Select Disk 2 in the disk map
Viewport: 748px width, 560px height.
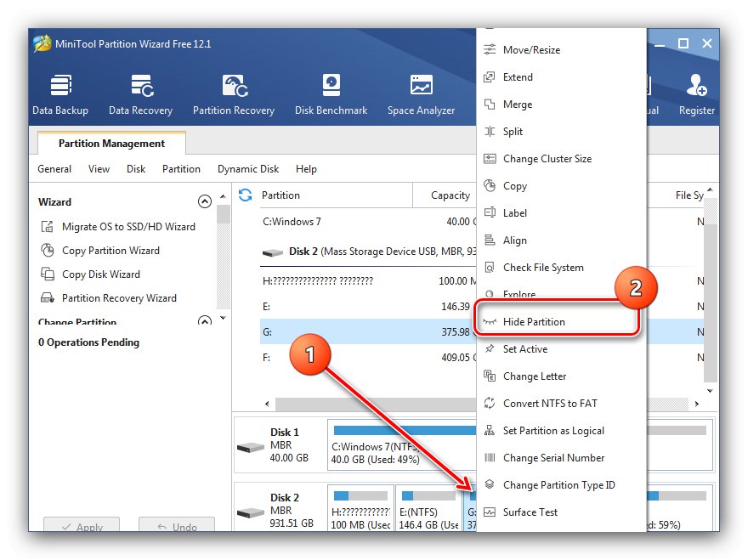[x=280, y=508]
